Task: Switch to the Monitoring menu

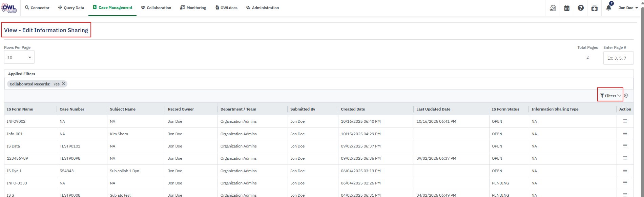Action: coord(193,8)
